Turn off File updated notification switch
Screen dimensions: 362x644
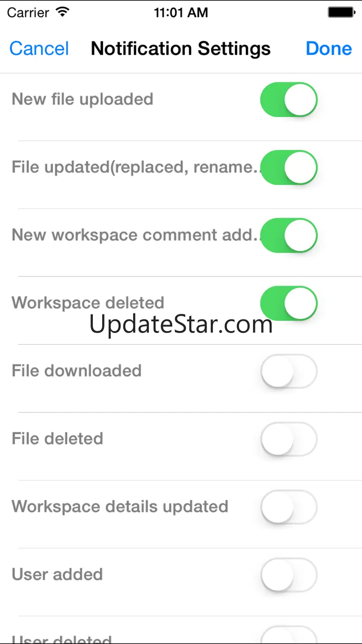click(289, 168)
